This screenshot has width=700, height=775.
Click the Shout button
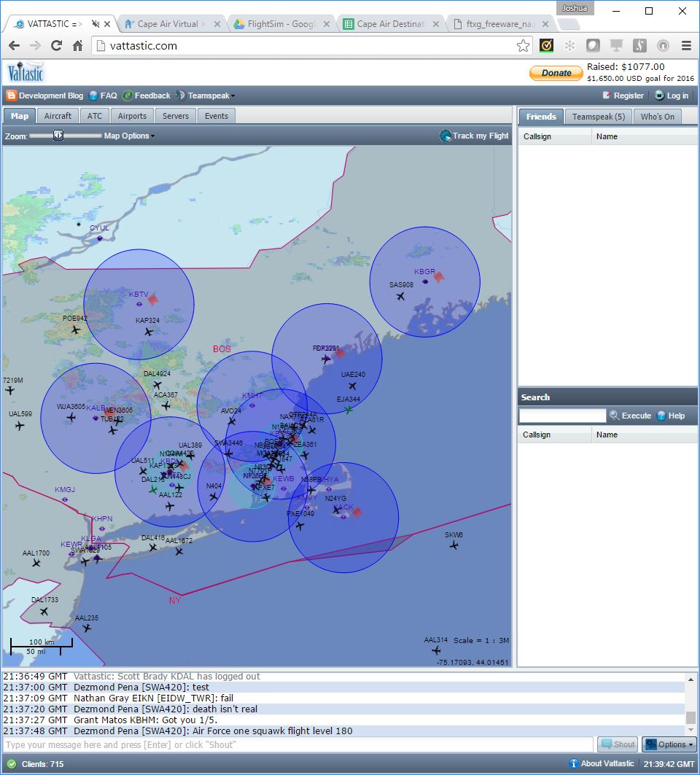(x=618, y=744)
